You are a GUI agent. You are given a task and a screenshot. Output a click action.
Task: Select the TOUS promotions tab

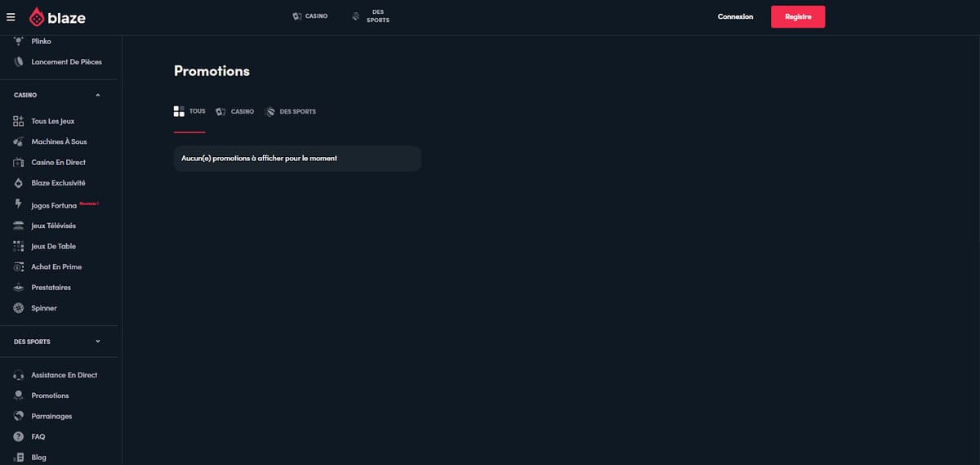click(189, 111)
